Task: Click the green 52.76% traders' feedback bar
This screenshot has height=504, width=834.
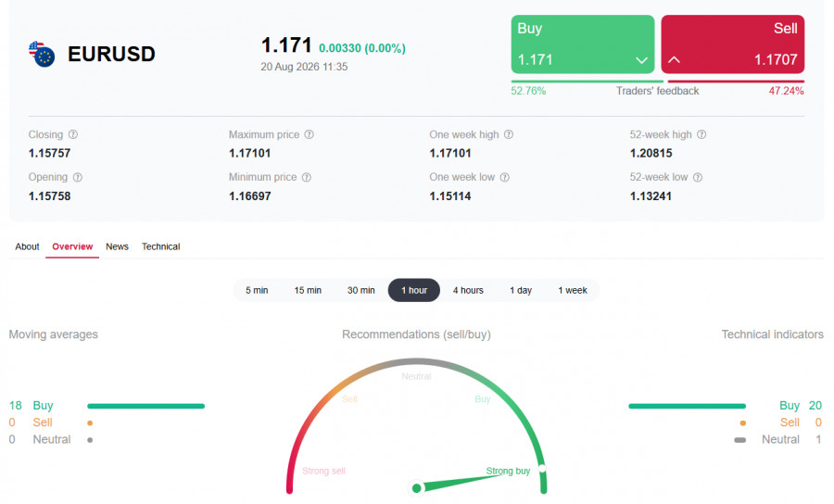Action: point(588,82)
